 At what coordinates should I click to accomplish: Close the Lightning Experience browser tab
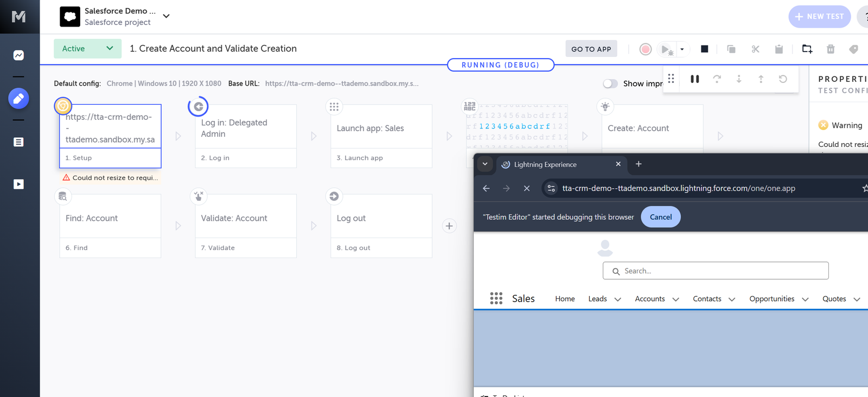coord(618,164)
